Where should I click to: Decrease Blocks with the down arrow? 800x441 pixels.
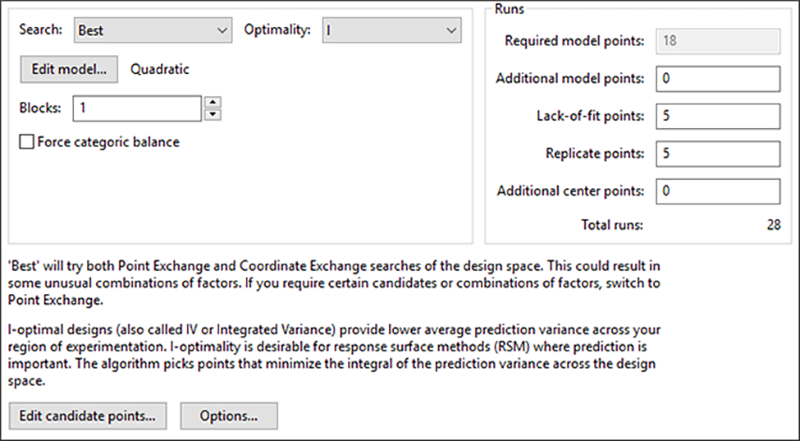212,113
